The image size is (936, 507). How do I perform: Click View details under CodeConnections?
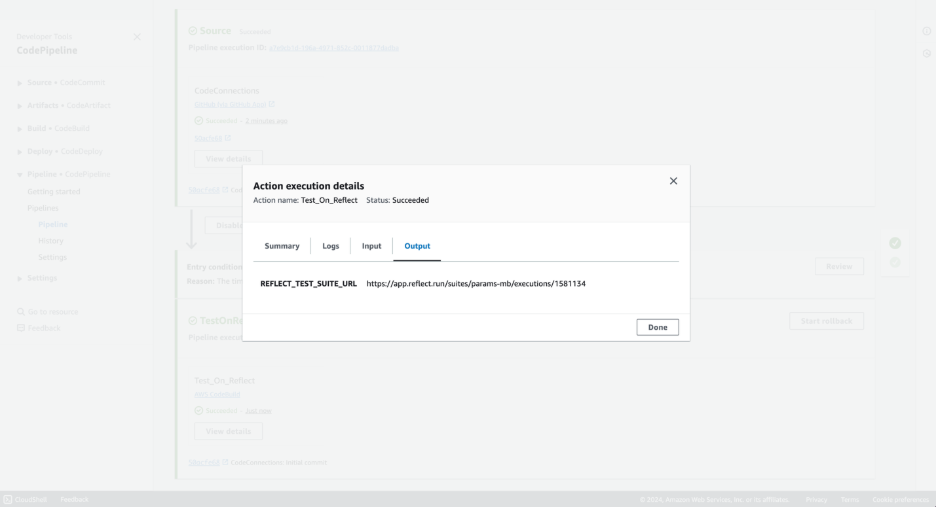[228, 159]
